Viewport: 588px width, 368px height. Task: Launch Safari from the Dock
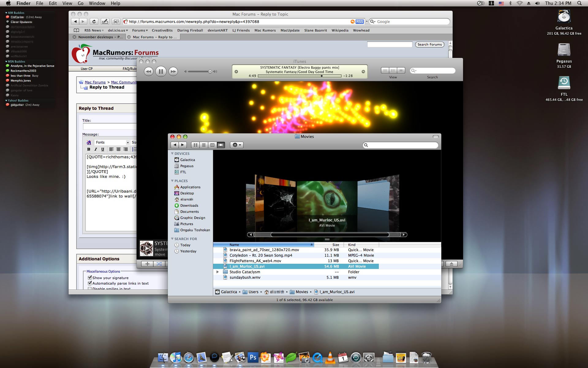189,357
